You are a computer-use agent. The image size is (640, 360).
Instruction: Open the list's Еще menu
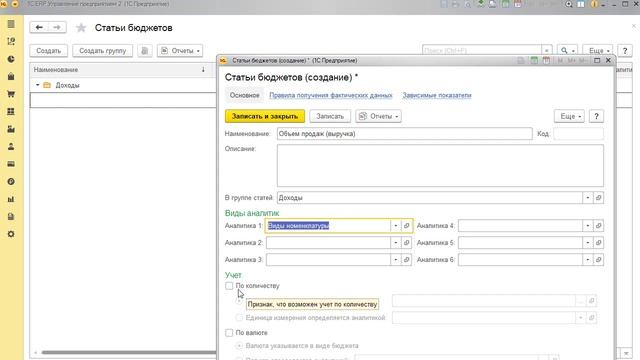(598, 51)
